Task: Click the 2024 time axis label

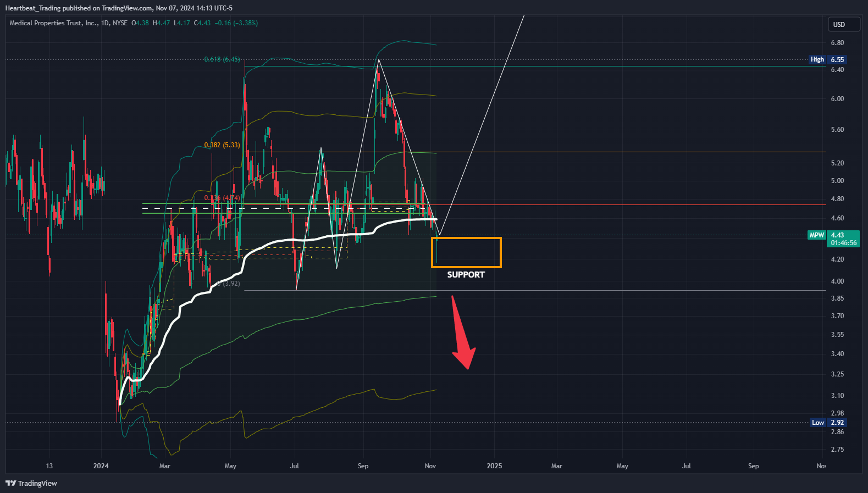Action: click(101, 466)
